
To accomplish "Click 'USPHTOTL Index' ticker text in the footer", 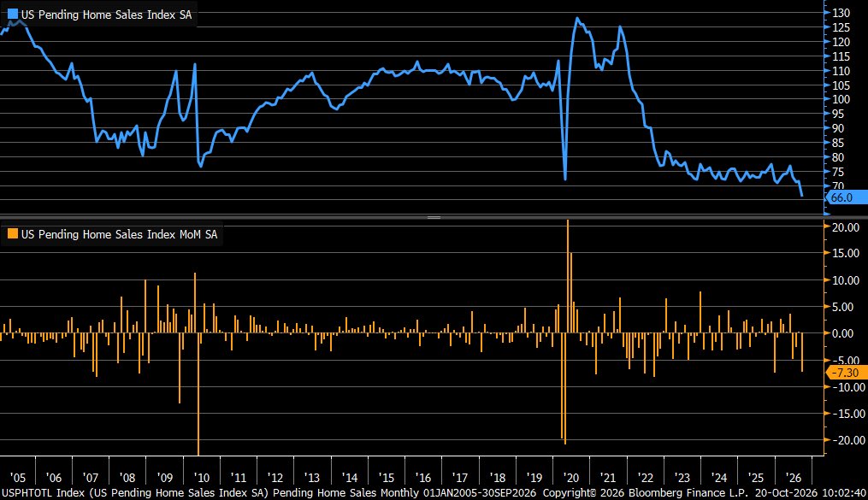I will click(43, 492).
